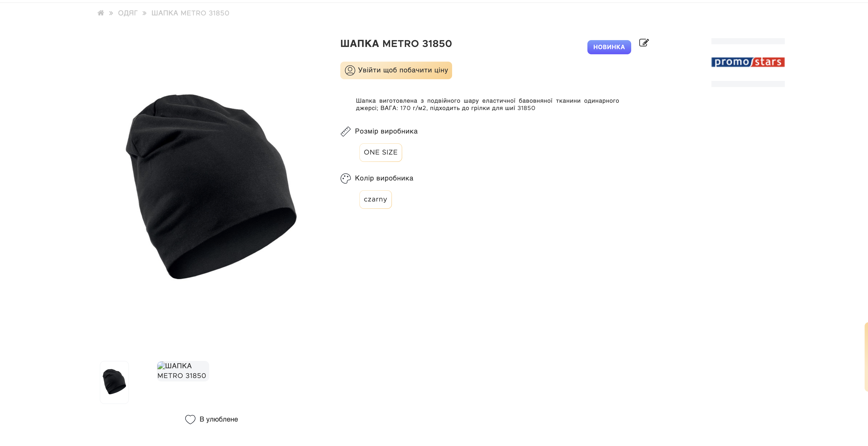Select the ONE SIZE size option
Viewport: 868px width, 446px height.
(x=380, y=153)
